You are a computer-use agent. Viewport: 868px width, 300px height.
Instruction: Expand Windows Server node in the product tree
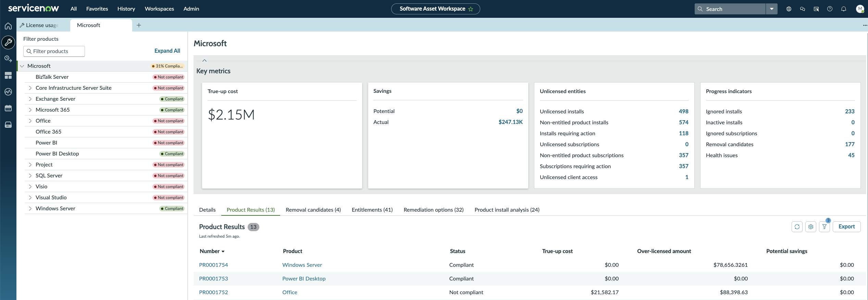pyautogui.click(x=30, y=209)
